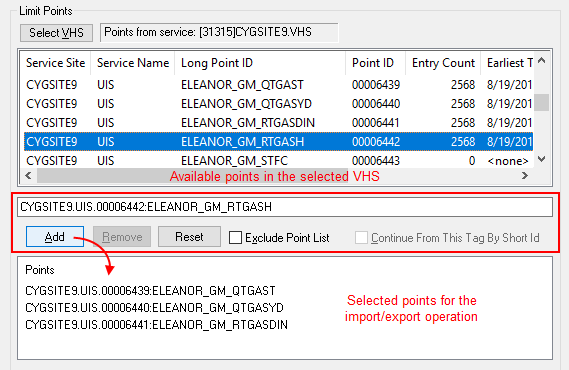Sort by Long Point ID column header
The width and height of the screenshot is (569, 370).
[x=260, y=63]
